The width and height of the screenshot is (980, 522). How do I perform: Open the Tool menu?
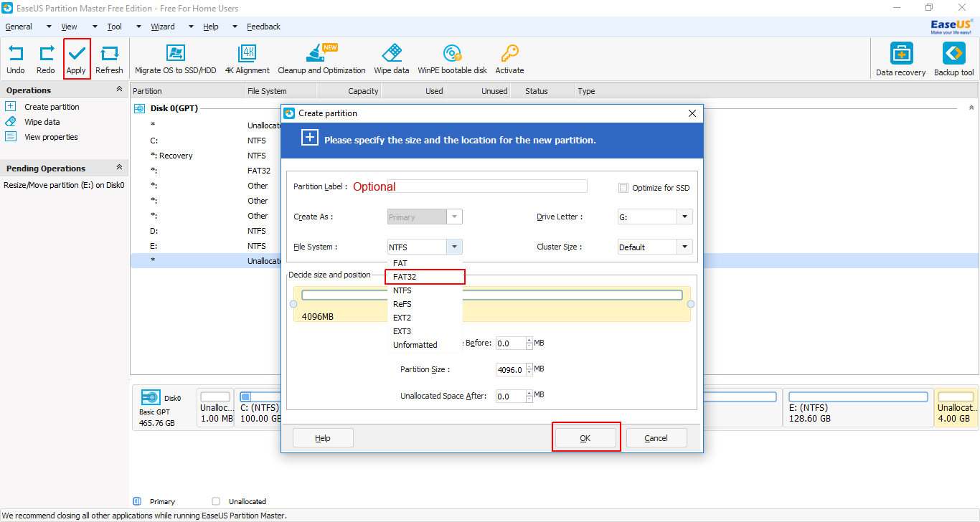click(115, 27)
